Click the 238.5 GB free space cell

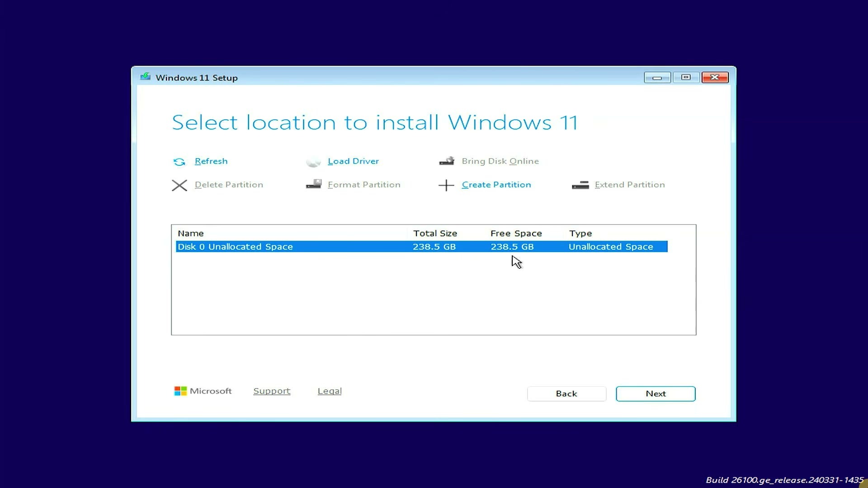(512, 247)
